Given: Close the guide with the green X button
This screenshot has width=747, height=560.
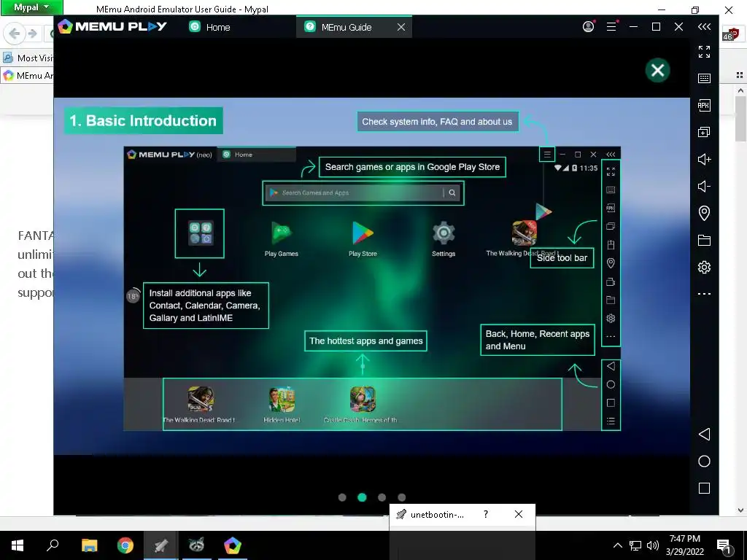Looking at the screenshot, I should 657,71.
